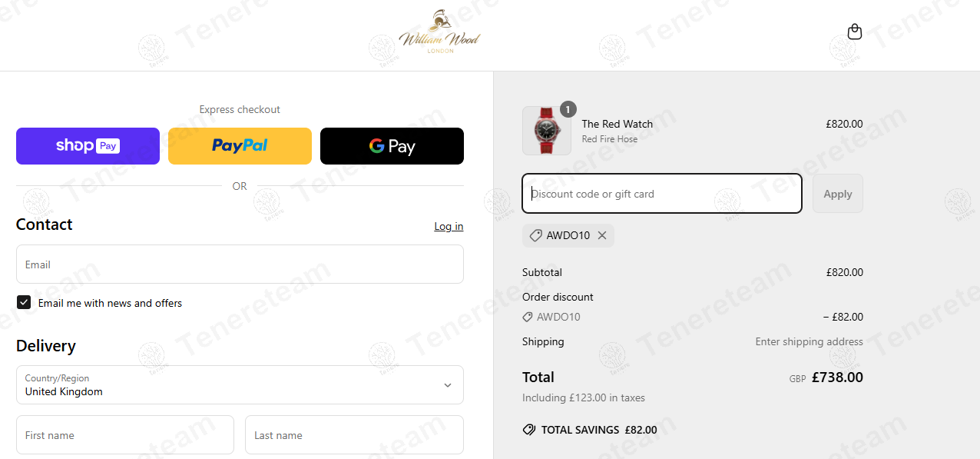Remove the AWDO10 discount code
This screenshot has width=980, height=459.
(x=602, y=235)
